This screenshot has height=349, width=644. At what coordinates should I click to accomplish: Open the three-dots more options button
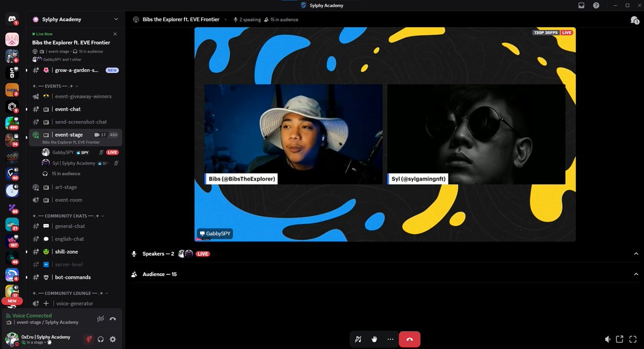(390, 339)
